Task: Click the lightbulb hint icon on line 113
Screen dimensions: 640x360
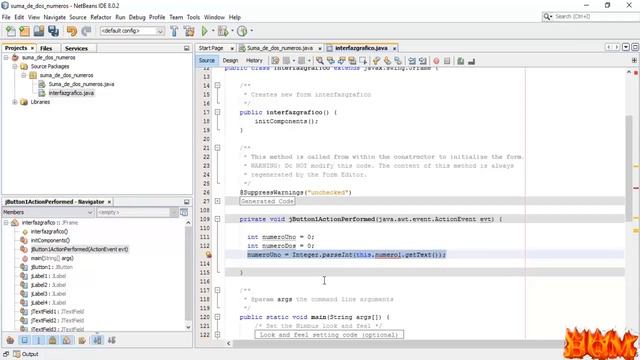Action: [209, 255]
